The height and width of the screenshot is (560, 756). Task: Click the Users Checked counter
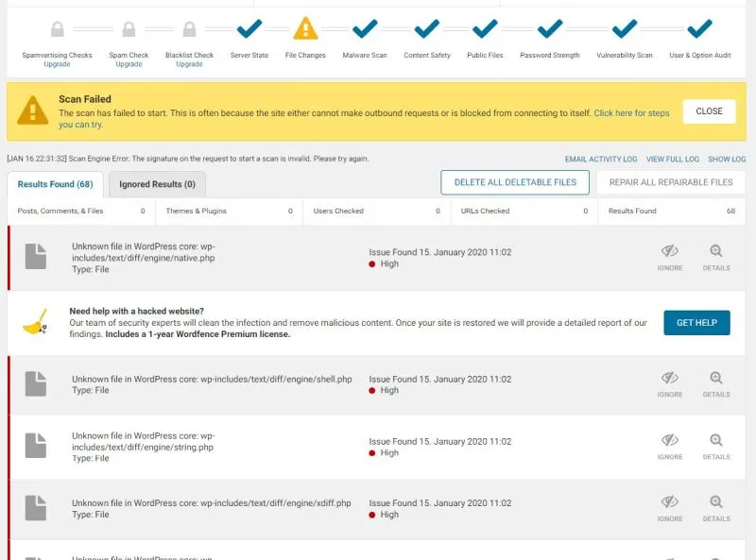pyautogui.click(x=376, y=212)
